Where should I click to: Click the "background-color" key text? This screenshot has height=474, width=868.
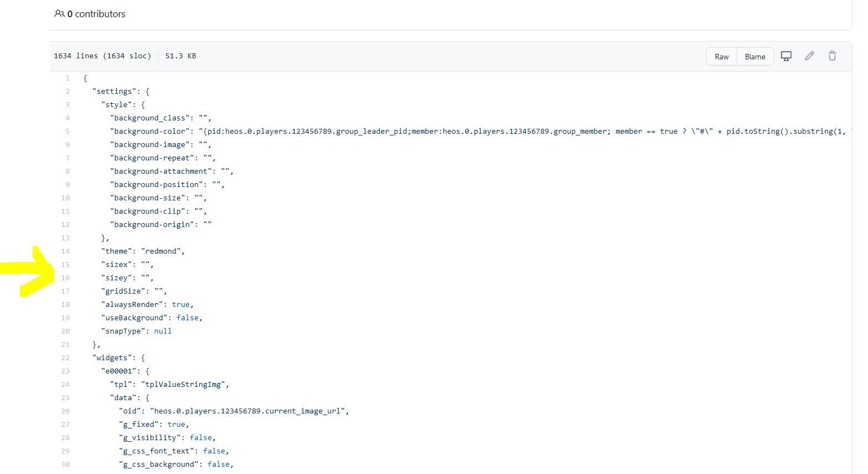click(x=150, y=132)
